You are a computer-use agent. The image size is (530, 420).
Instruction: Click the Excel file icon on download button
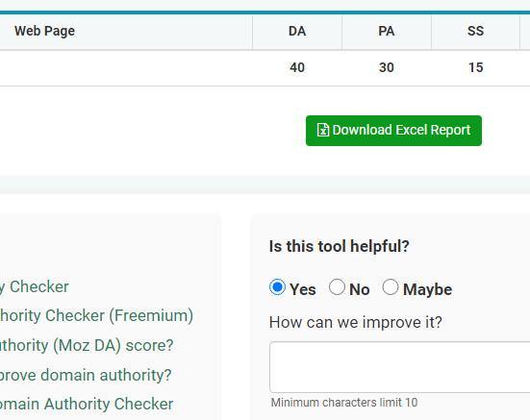pyautogui.click(x=323, y=130)
